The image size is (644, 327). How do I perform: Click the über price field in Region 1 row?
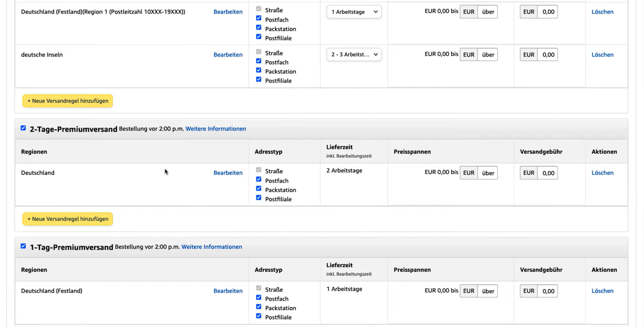(x=488, y=12)
